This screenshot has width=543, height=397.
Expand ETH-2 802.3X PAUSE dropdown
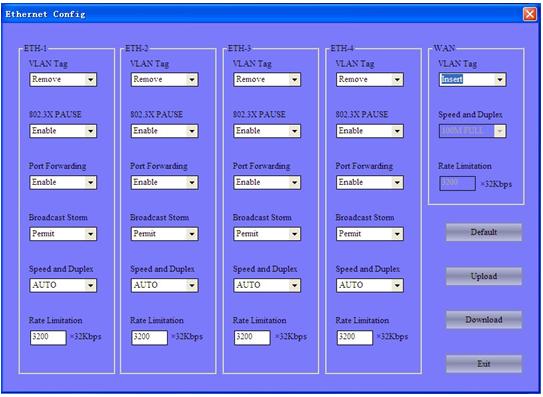coord(164,131)
